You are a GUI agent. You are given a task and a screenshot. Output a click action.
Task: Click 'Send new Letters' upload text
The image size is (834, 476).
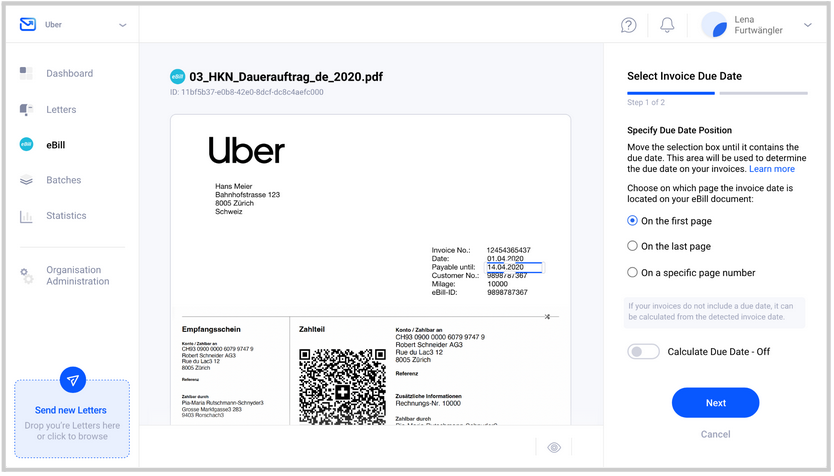[71, 410]
